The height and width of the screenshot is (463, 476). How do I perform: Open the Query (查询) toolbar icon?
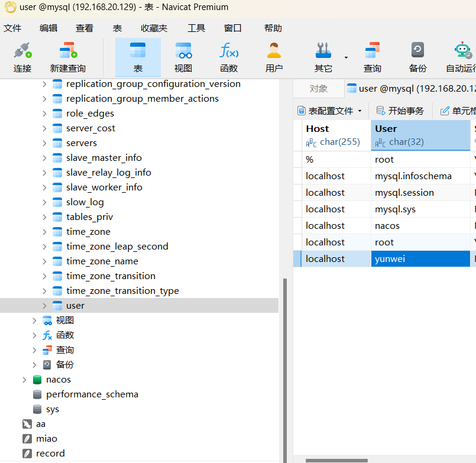pyautogui.click(x=373, y=58)
